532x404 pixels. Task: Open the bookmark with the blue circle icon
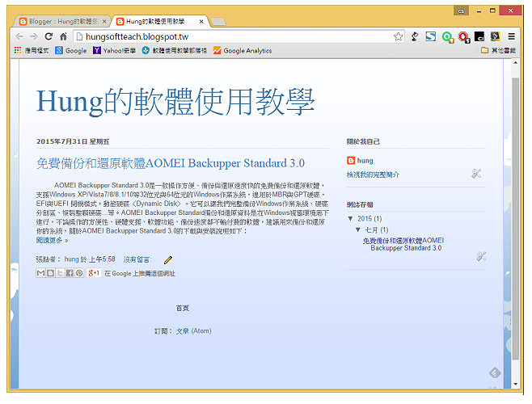(175, 51)
